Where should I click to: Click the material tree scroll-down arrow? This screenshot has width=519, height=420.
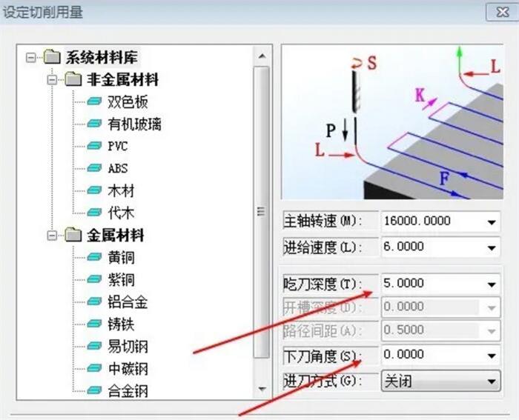point(262,389)
